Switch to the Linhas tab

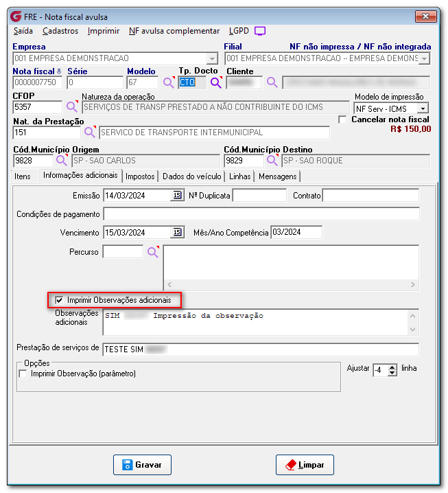(x=239, y=176)
